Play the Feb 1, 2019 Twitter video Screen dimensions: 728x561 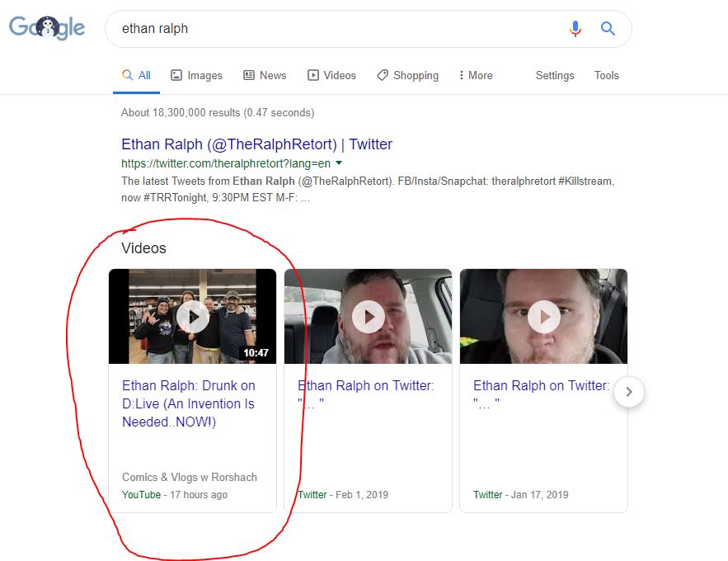[x=369, y=317]
